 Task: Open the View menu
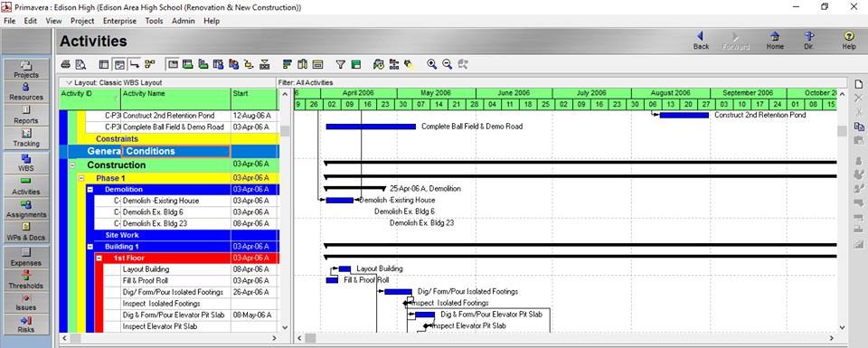53,21
